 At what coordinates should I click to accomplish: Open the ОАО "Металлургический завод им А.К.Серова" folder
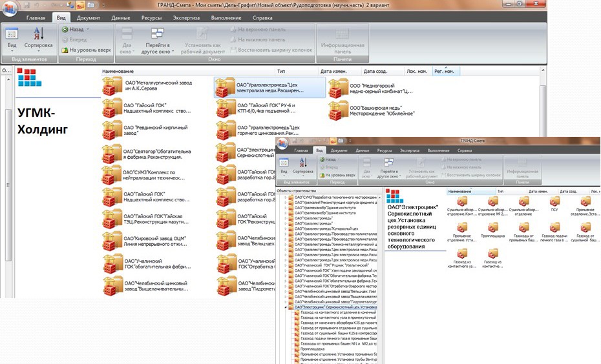(x=112, y=86)
